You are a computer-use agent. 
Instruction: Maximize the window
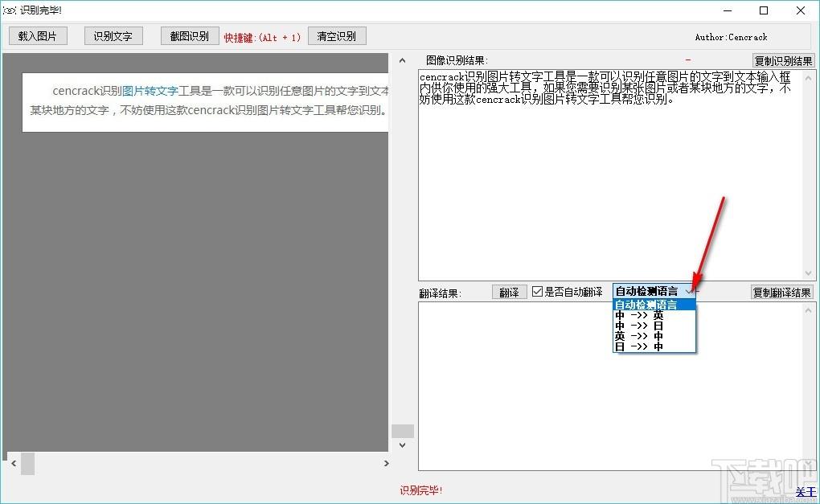[x=764, y=10]
